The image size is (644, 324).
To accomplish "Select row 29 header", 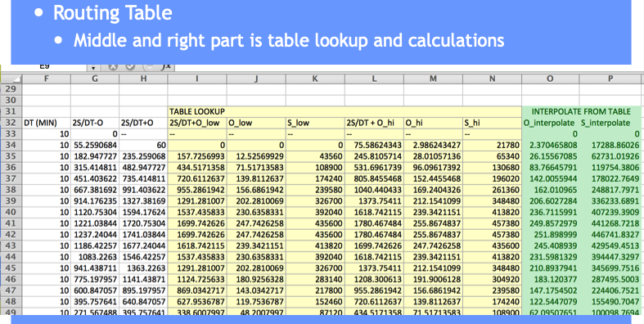I will point(11,89).
